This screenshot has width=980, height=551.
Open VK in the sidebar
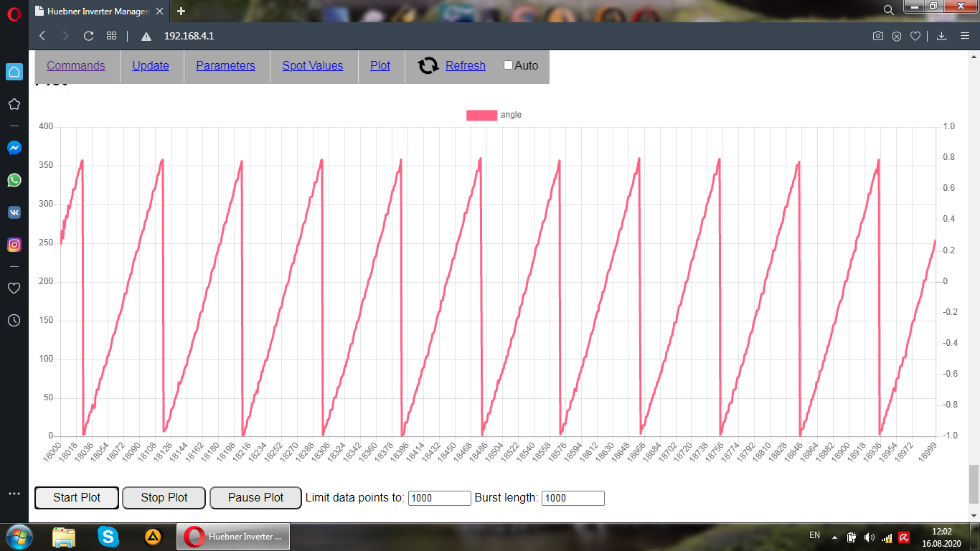(14, 212)
